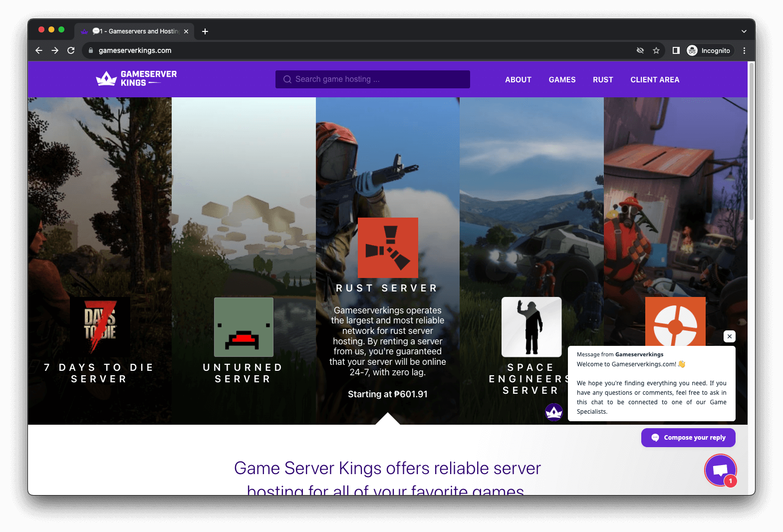
Task: Click the Welcome to Gameserverkings.com message
Action: (x=631, y=364)
